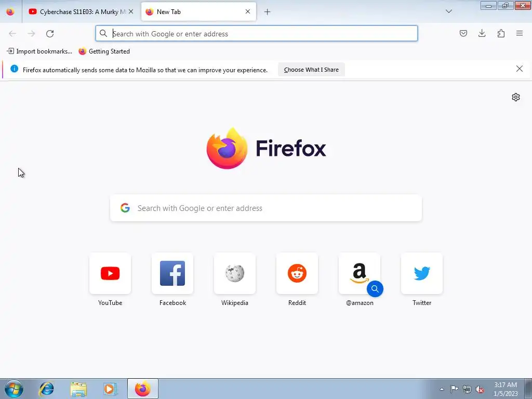The height and width of the screenshot is (399, 532).
Task: Go back one page arrow
Action: pyautogui.click(x=12, y=33)
